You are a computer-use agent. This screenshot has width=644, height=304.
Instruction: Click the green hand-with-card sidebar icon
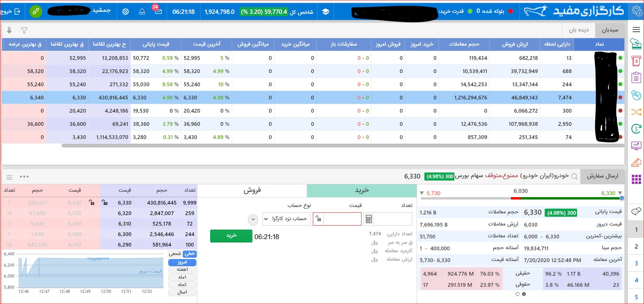click(x=636, y=44)
